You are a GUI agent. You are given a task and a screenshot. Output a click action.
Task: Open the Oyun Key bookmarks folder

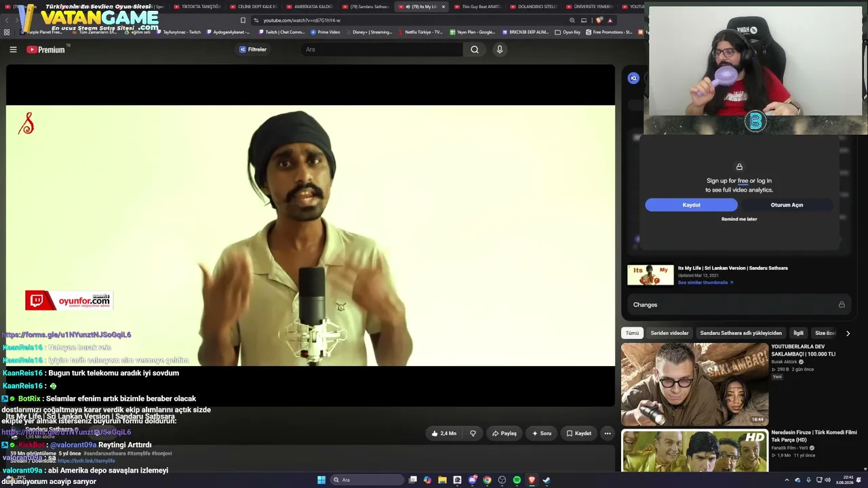568,32
